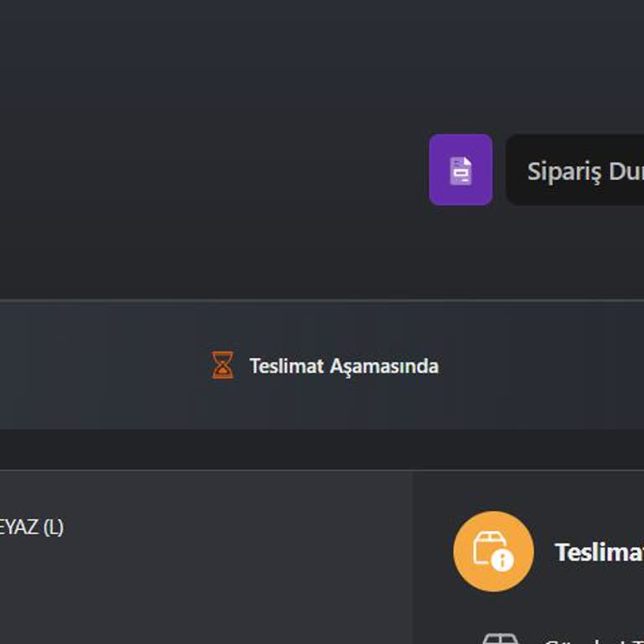Click the status row left of the hourglass
This screenshot has width=644, height=644.
pos(101,366)
